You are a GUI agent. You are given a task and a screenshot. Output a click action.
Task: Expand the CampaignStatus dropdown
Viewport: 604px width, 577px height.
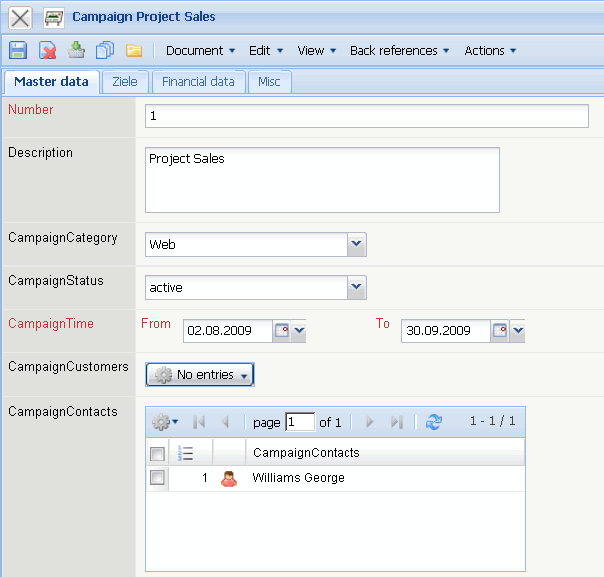[357, 287]
